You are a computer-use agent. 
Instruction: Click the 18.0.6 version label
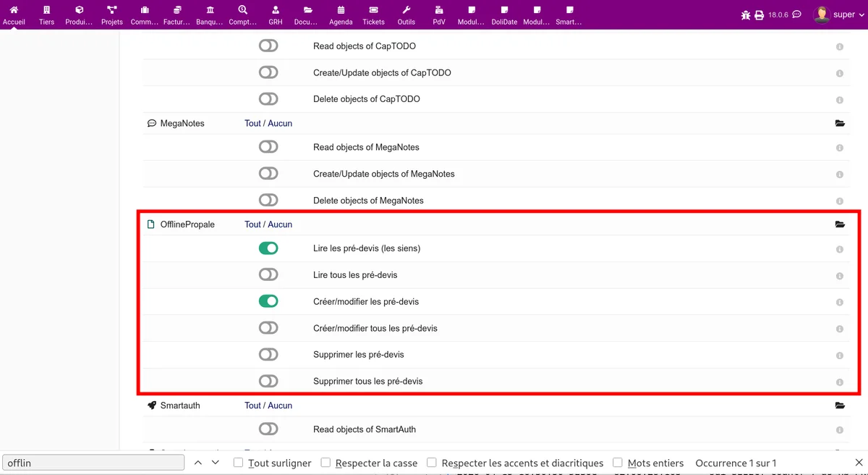point(778,14)
